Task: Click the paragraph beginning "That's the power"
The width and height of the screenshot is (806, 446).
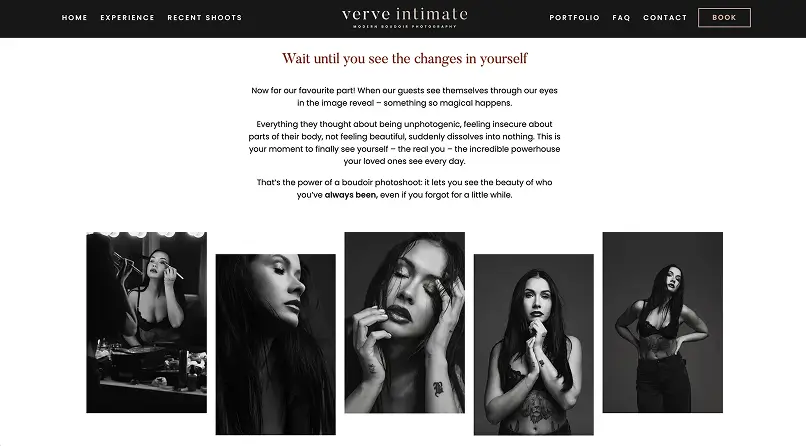Action: coord(405,189)
